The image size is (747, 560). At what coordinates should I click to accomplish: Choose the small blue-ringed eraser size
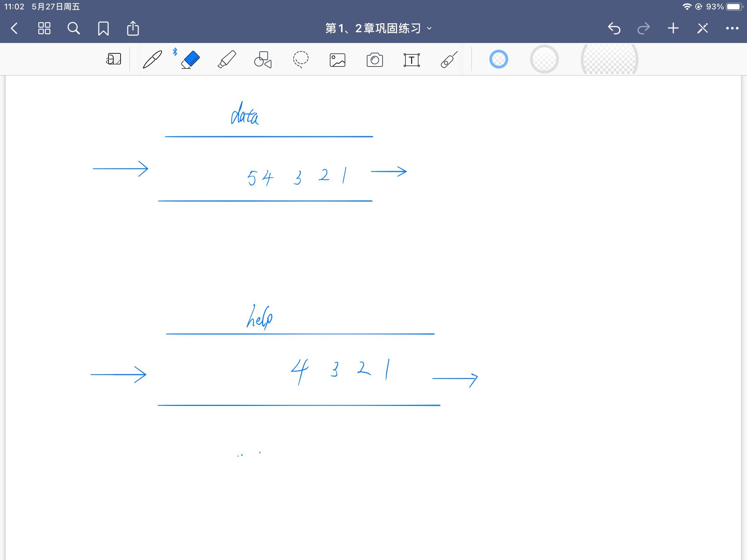coord(498,59)
